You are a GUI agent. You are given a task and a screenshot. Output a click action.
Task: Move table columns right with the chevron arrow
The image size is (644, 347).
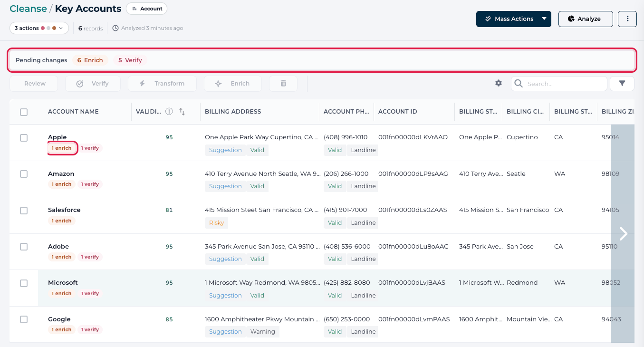(x=623, y=233)
